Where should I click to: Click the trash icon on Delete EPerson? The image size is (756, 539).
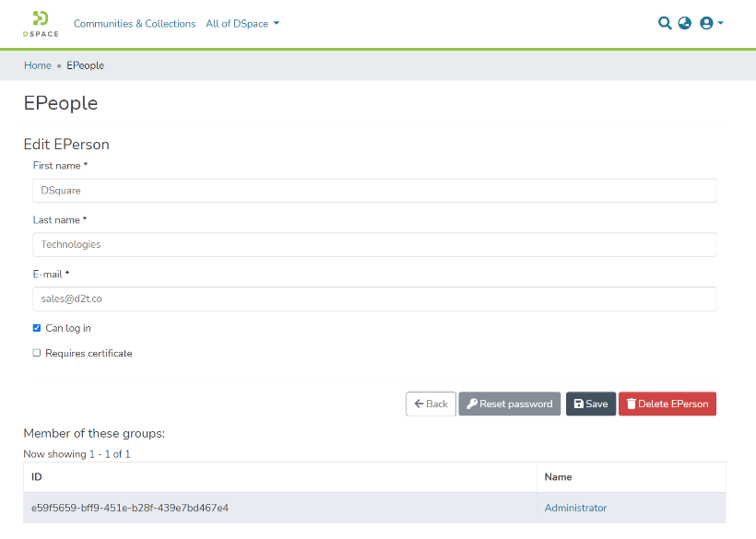click(632, 404)
